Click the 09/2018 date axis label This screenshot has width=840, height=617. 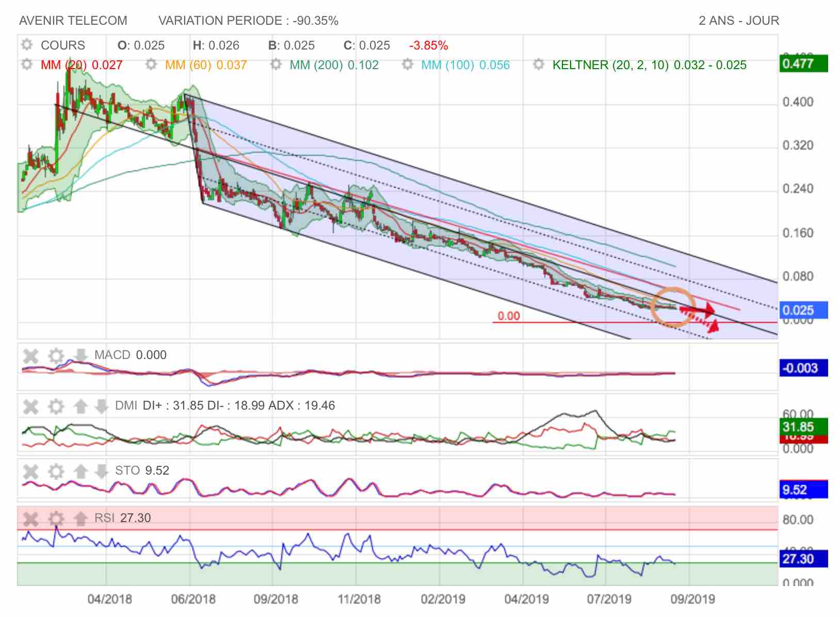tap(276, 599)
